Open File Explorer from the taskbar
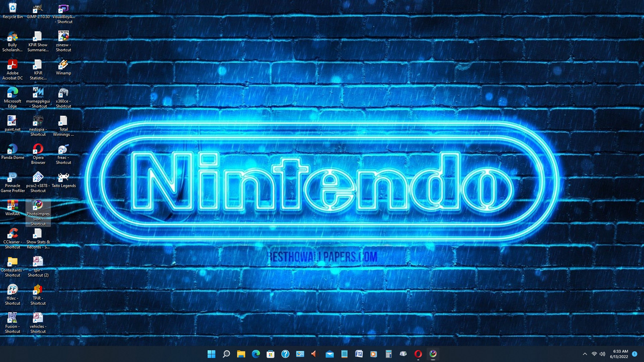The image size is (644, 362). coord(241,354)
